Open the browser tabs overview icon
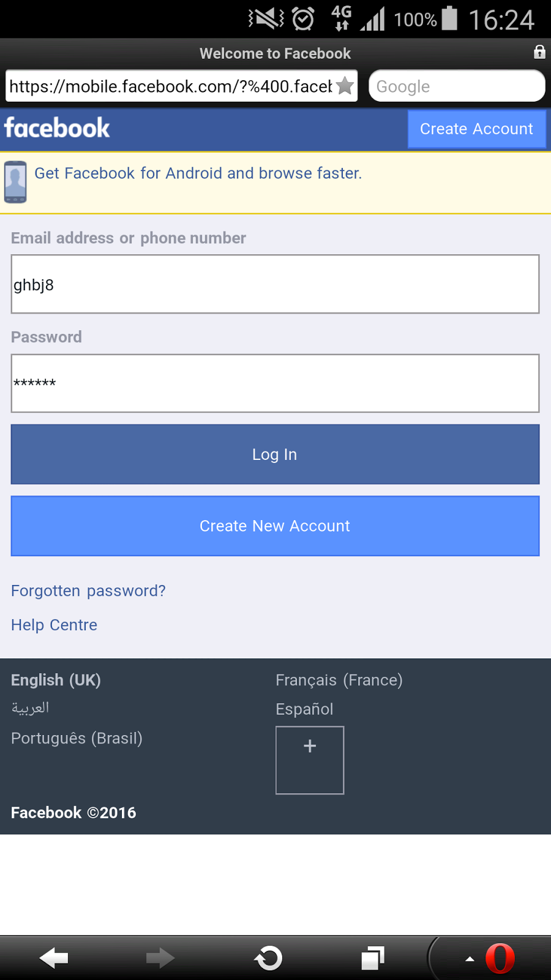 tap(373, 959)
